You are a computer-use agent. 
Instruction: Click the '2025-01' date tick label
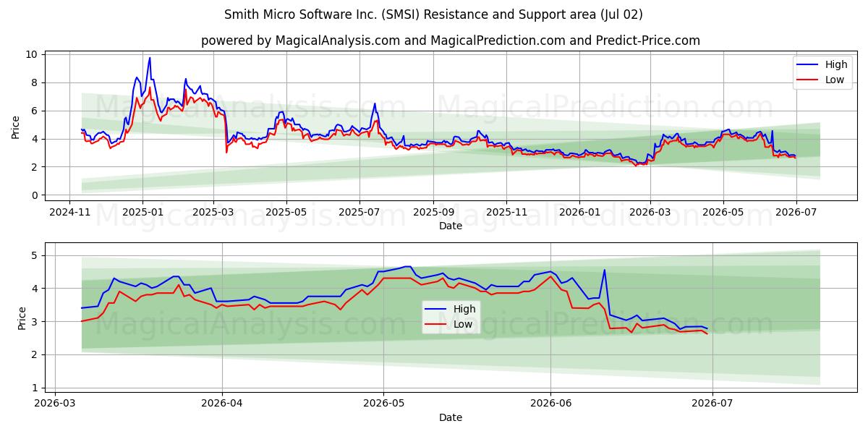[x=142, y=211]
